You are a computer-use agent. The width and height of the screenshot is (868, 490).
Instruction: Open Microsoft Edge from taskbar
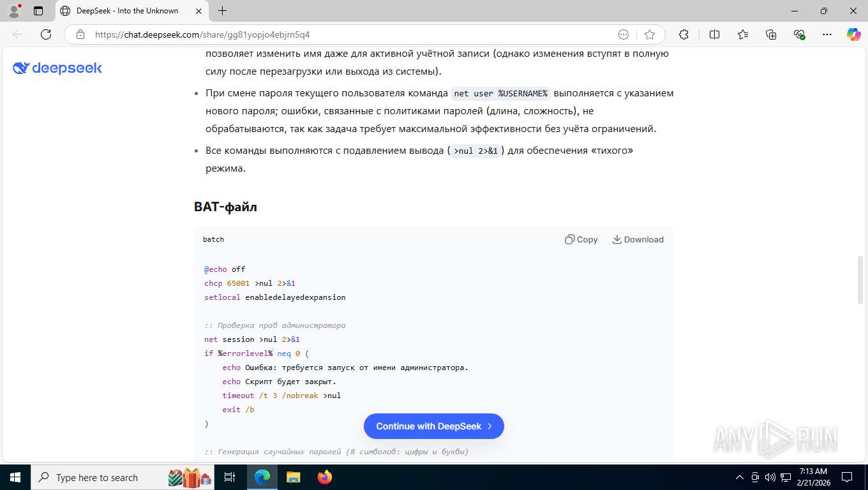[262, 477]
